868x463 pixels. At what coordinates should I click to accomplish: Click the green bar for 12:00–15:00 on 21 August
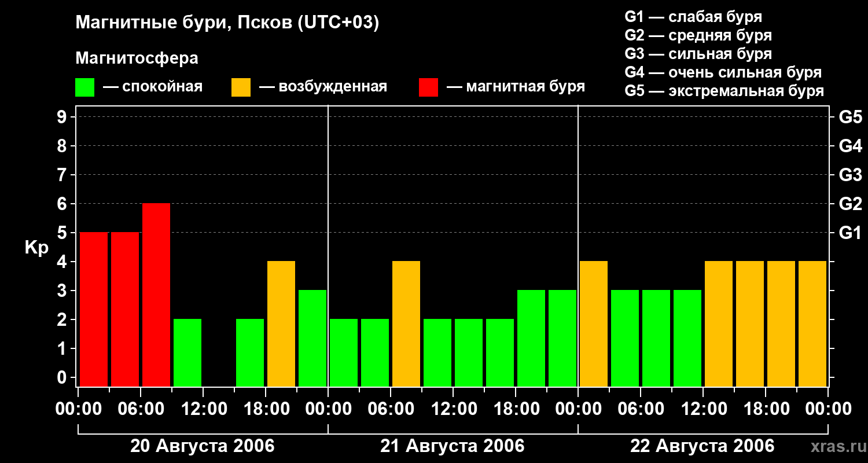coord(469,353)
